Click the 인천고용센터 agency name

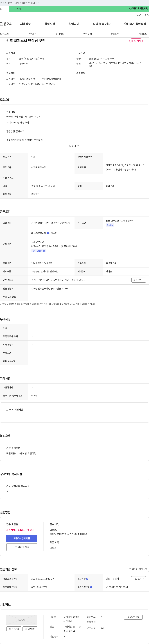point(112,579)
